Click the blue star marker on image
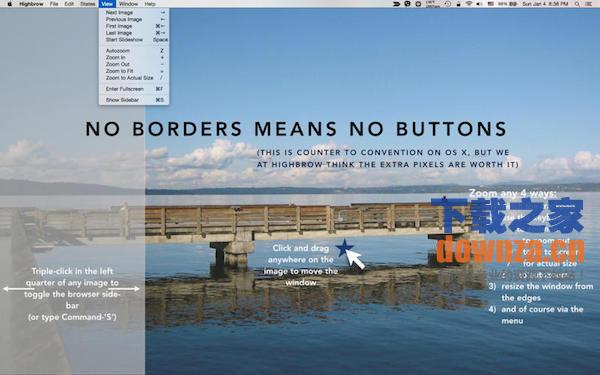The height and width of the screenshot is (375, 600). coord(344,248)
